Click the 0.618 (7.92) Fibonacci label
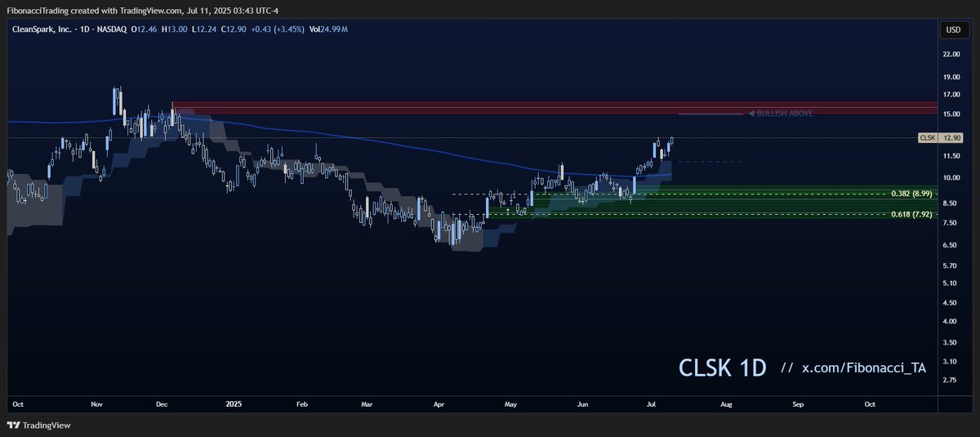The height and width of the screenshot is (437, 980). click(911, 215)
